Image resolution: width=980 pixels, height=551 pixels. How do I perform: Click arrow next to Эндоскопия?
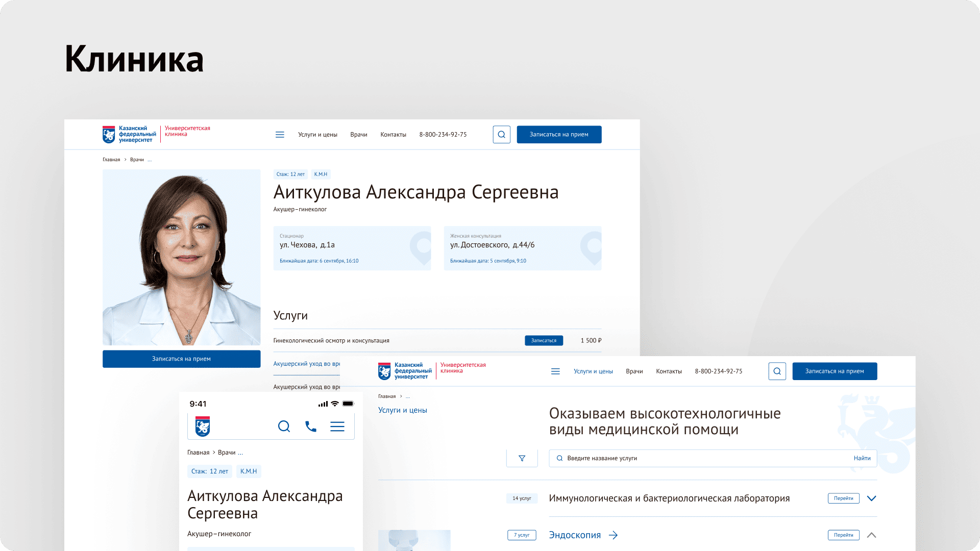coord(614,535)
